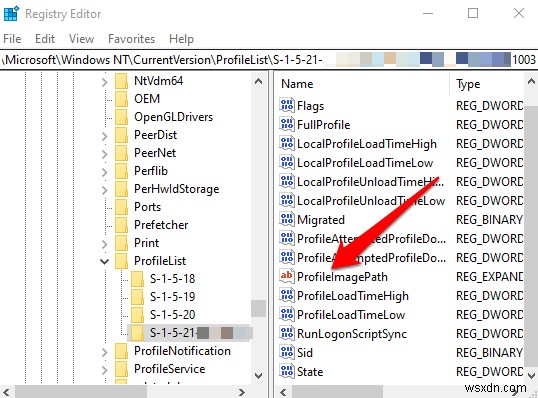538x398 pixels.
Task: Open the File menu
Action: point(12,39)
